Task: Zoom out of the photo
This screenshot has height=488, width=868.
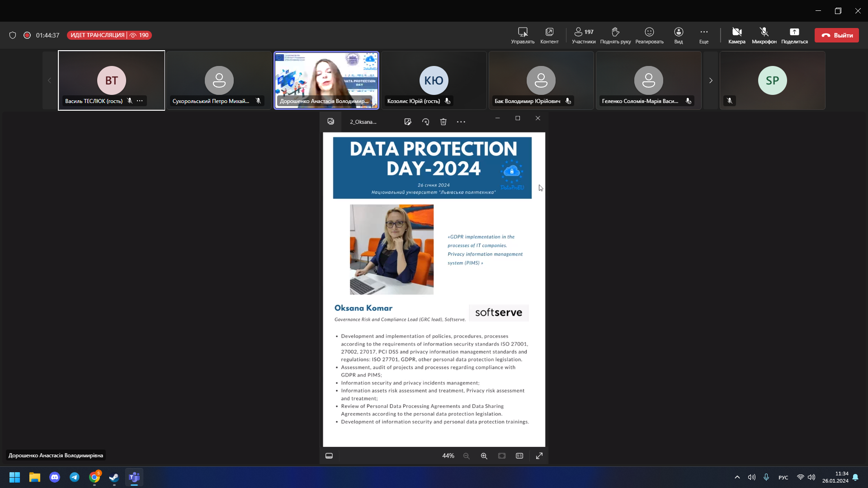Action: tap(466, 456)
